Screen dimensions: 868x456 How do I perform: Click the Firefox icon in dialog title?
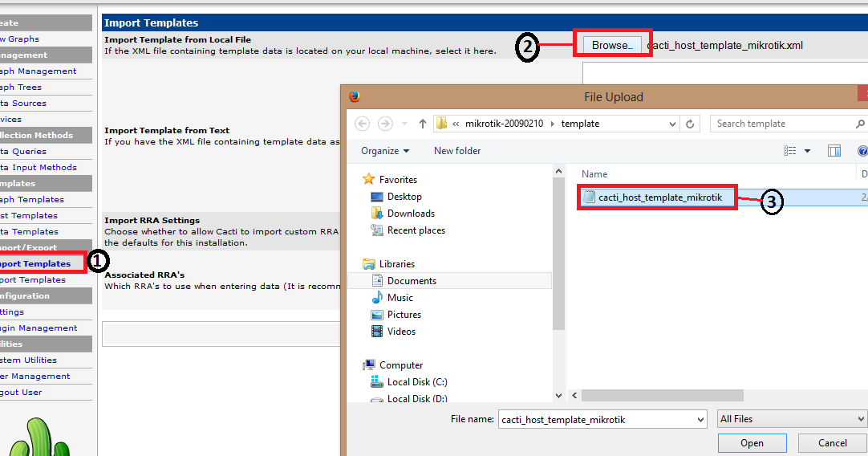pos(355,96)
